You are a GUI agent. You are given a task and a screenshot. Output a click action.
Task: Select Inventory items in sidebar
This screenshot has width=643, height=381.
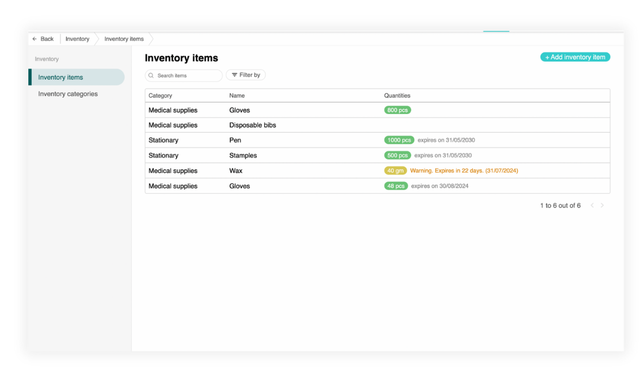coord(77,77)
